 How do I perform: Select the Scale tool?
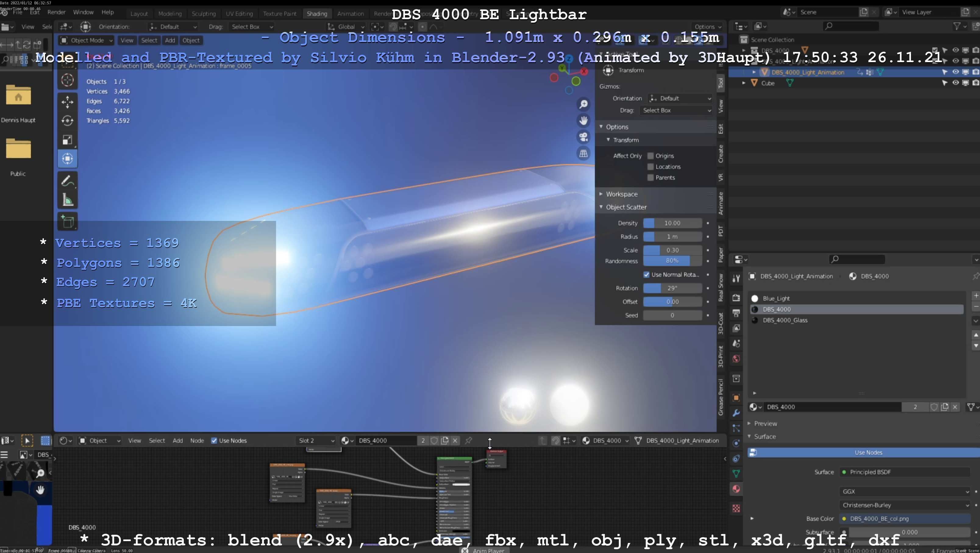point(67,140)
